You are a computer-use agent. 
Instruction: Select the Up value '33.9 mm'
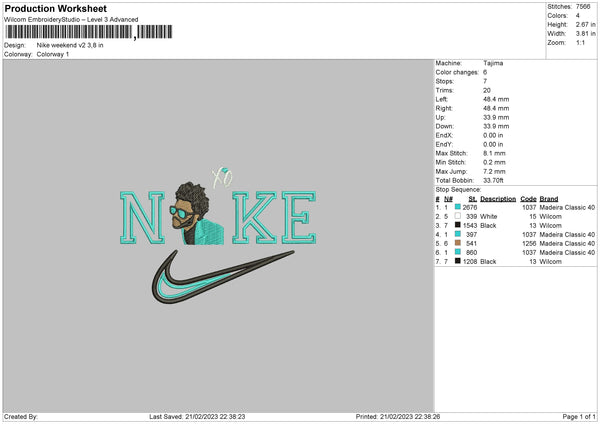496,117
